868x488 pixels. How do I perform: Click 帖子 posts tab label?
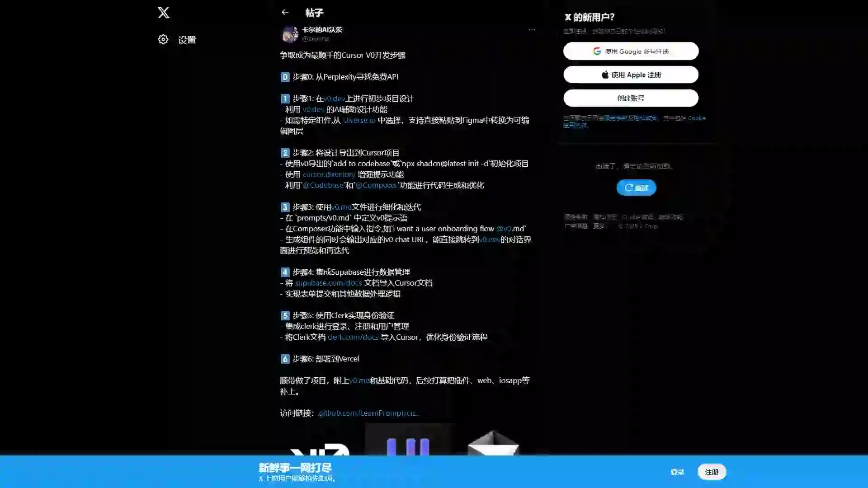click(314, 12)
